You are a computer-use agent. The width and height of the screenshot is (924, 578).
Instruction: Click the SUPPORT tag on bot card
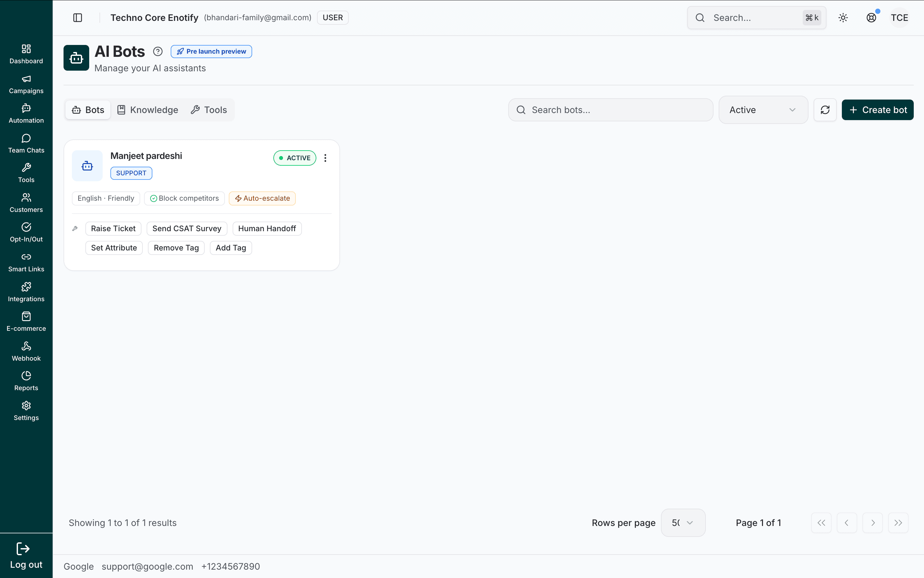(x=131, y=173)
